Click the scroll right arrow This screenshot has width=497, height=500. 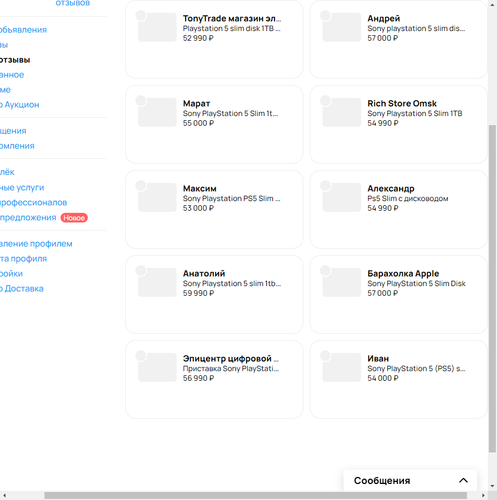point(483,496)
